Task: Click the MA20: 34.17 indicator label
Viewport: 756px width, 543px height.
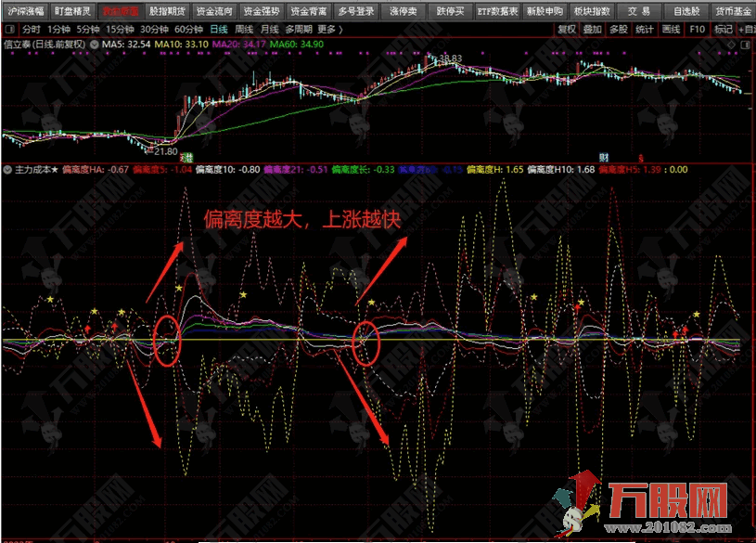Action: (239, 45)
